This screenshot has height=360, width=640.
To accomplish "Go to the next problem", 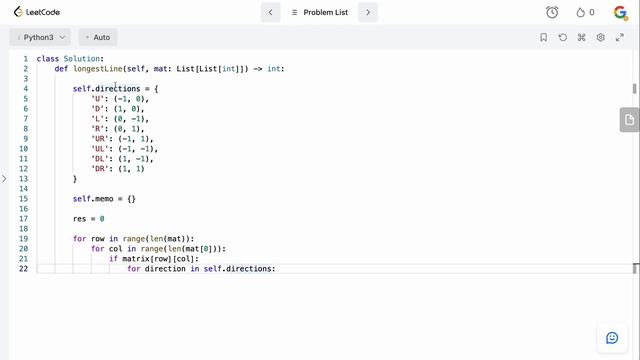I will 368,13.
